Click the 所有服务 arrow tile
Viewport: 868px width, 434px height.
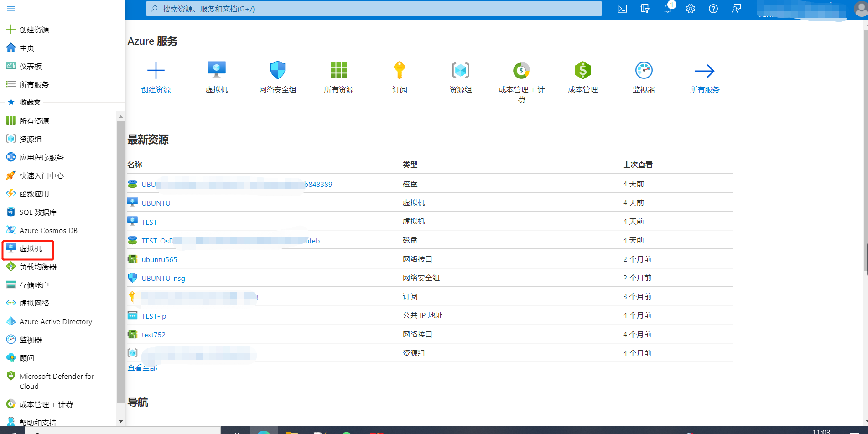point(705,77)
